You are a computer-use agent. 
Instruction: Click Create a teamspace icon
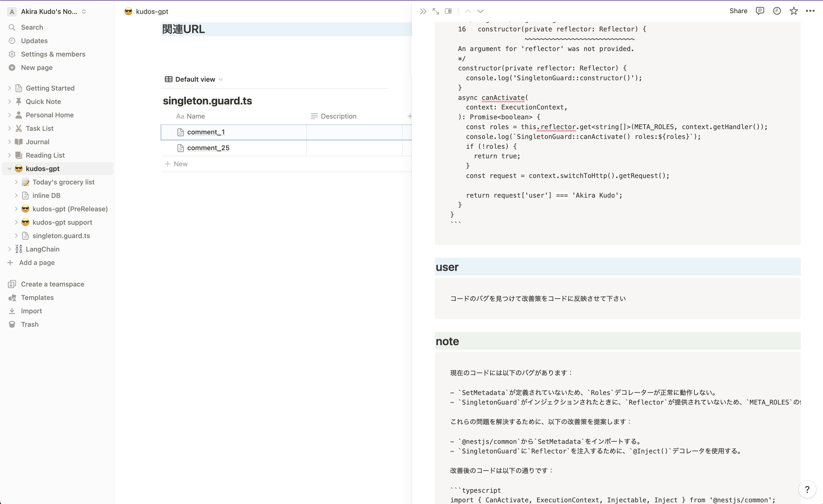[12, 284]
